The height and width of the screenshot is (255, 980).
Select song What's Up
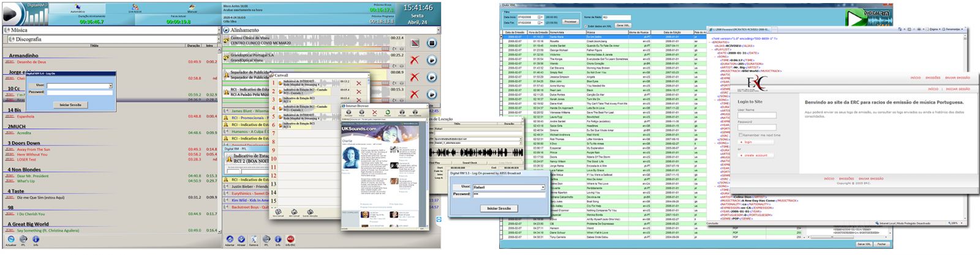[x=26, y=181]
